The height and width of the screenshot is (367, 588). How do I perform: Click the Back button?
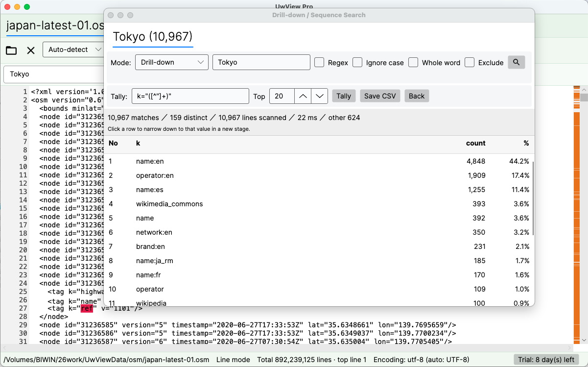(x=417, y=96)
